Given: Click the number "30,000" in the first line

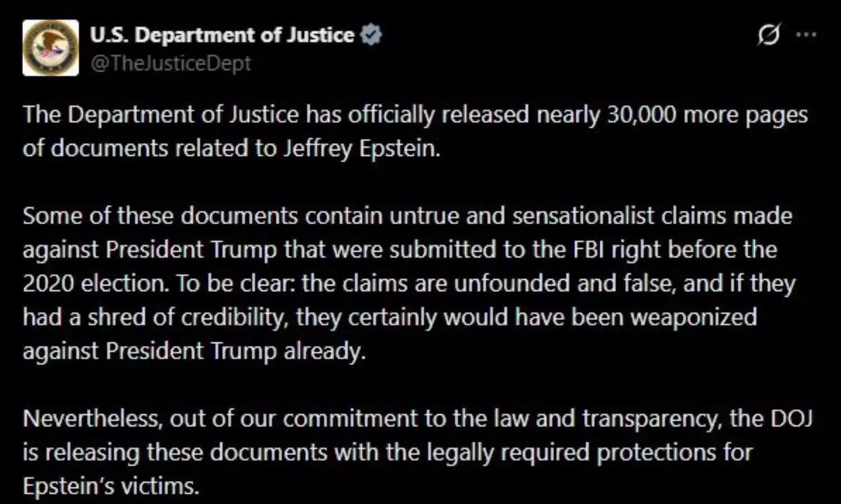Looking at the screenshot, I should click(x=641, y=114).
